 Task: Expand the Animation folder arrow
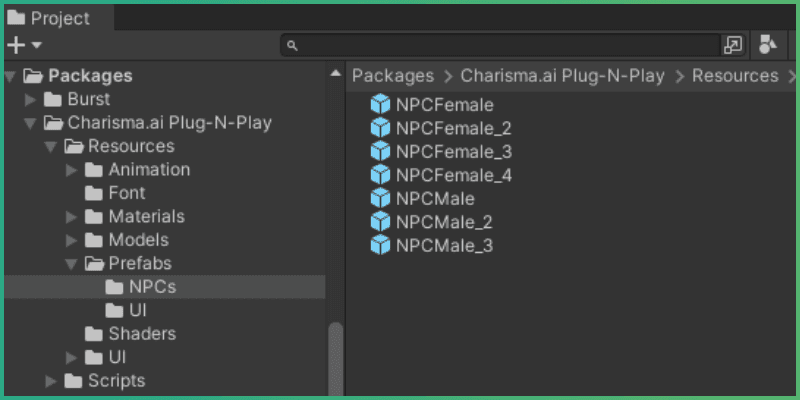click(71, 170)
